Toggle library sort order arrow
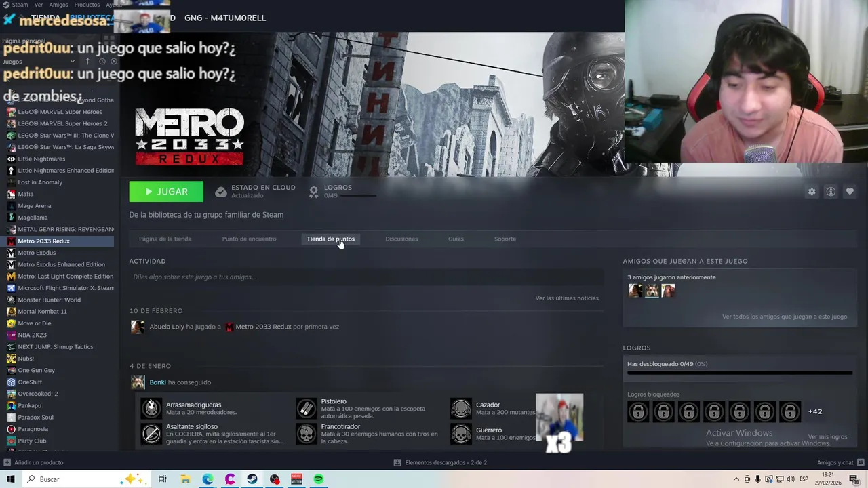Viewport: 868px width, 488px height. click(87, 62)
